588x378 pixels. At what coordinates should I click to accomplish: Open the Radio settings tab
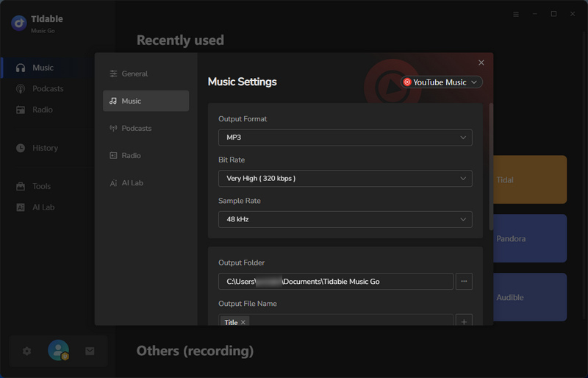tap(131, 155)
